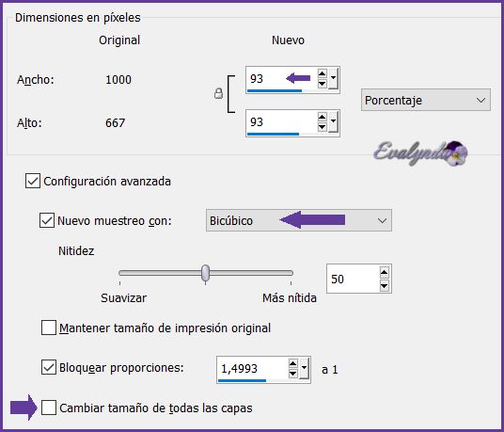Enable Cambiar tamaño de todas las capas
Viewport: 504px width, 432px height.
click(x=49, y=408)
